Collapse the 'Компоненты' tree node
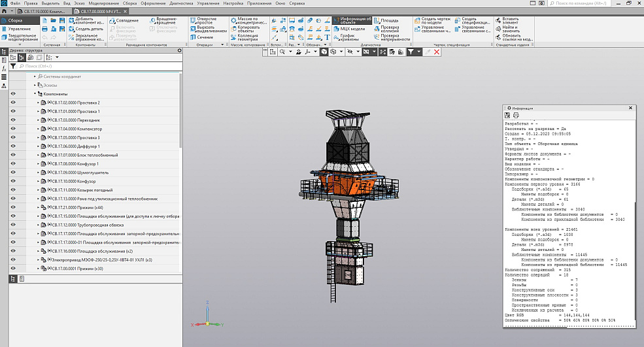This screenshot has width=644, height=347. click(x=35, y=94)
